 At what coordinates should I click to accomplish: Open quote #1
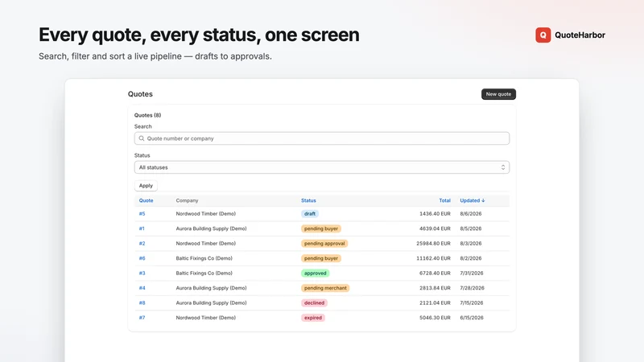point(142,228)
